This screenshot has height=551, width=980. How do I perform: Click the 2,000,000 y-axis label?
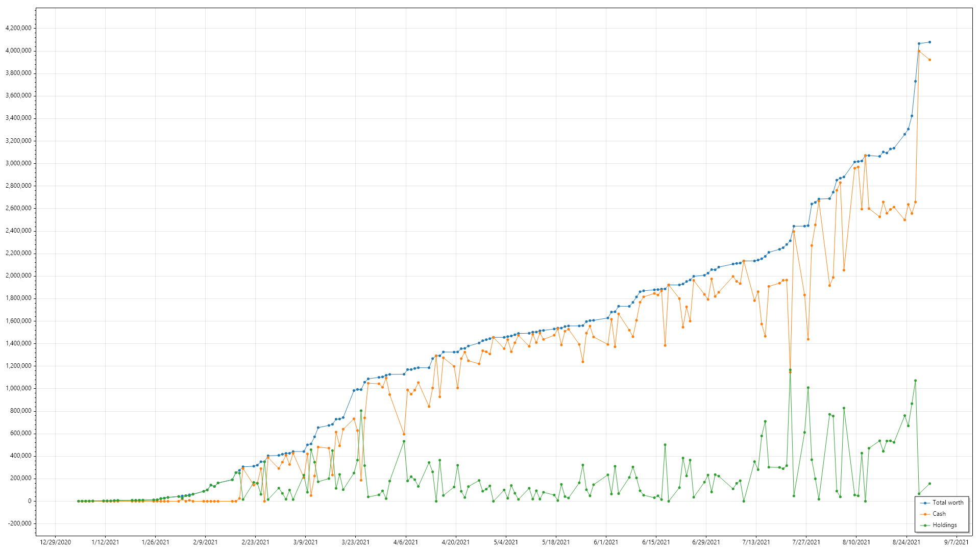pyautogui.click(x=18, y=276)
